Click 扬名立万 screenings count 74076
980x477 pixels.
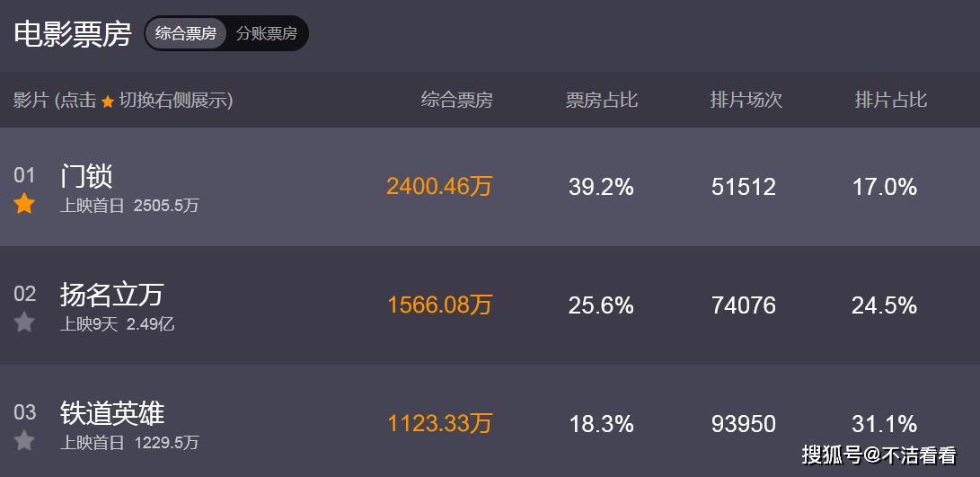click(743, 305)
